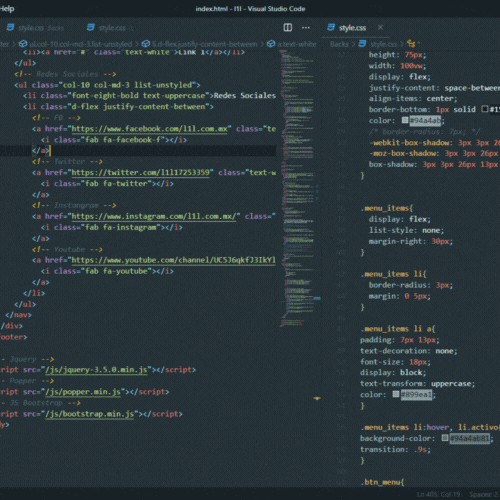Viewport: 500px width, 500px height.
Task: Place cursor on 'width: 100vw;' line
Action: coord(397,66)
